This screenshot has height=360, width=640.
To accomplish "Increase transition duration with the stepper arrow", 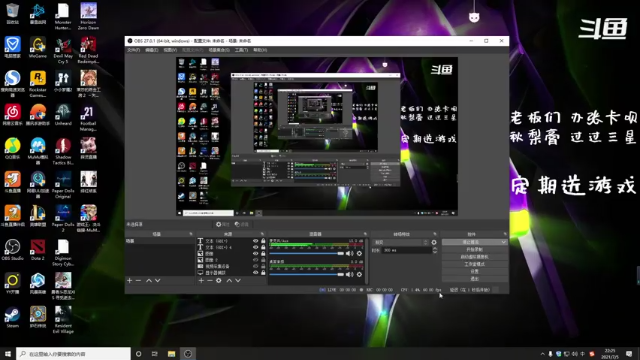I will (x=435, y=249).
